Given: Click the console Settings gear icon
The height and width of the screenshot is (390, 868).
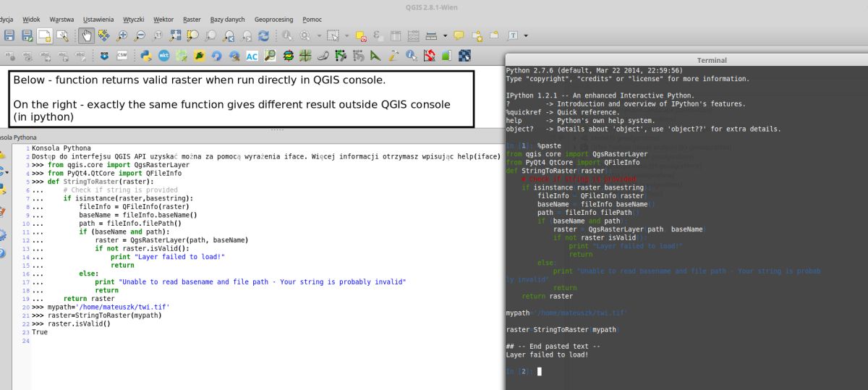Looking at the screenshot, I should click(x=2, y=235).
